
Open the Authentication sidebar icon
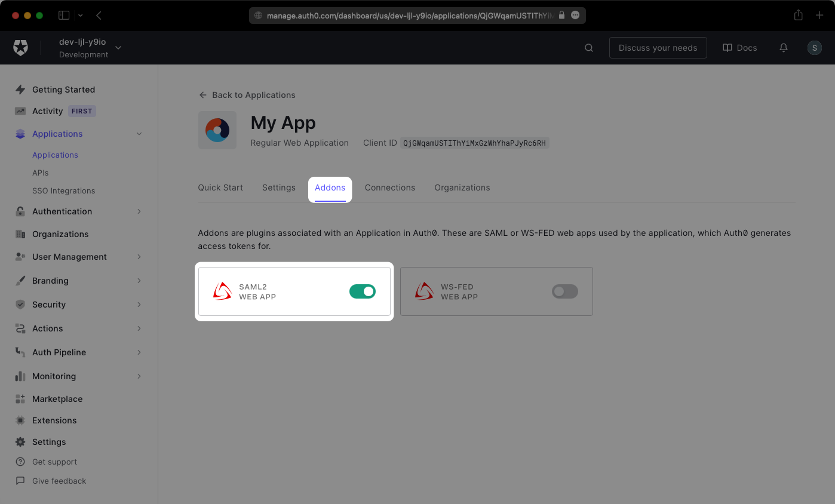22,211
